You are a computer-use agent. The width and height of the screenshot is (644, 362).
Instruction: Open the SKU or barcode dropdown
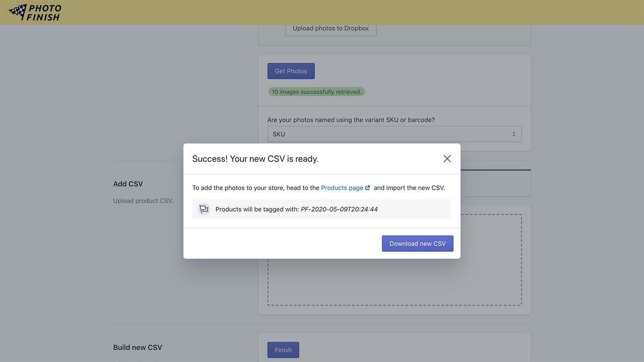[x=394, y=134]
